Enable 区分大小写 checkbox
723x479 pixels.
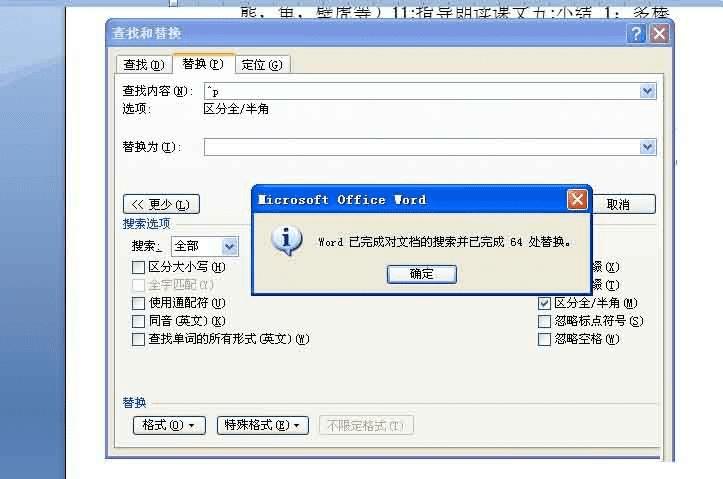(x=138, y=267)
